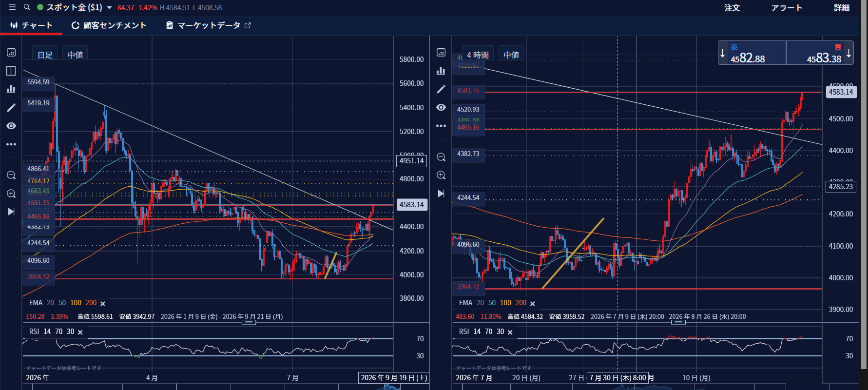Select the 4583.14 price label on right chart

(841, 92)
